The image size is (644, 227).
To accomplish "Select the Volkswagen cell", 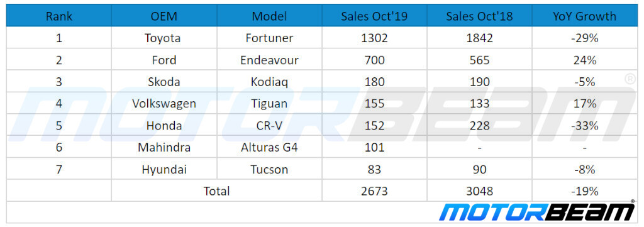I will (x=164, y=104).
